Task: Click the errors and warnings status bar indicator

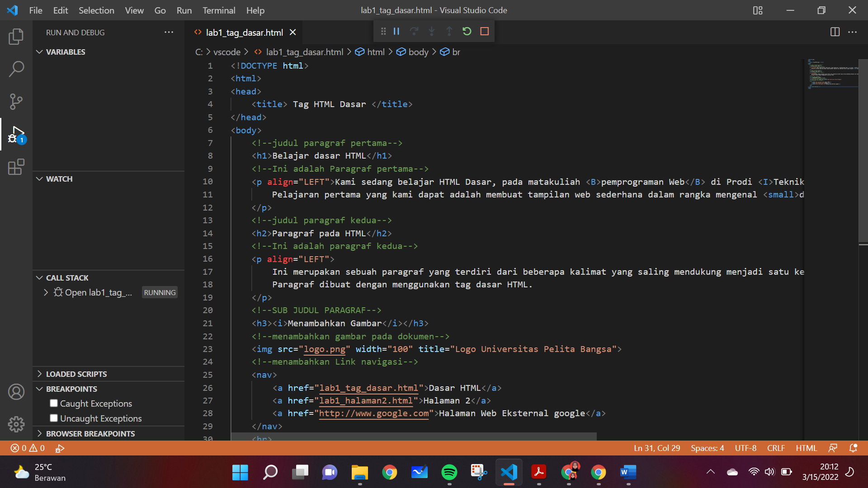Action: tap(27, 448)
